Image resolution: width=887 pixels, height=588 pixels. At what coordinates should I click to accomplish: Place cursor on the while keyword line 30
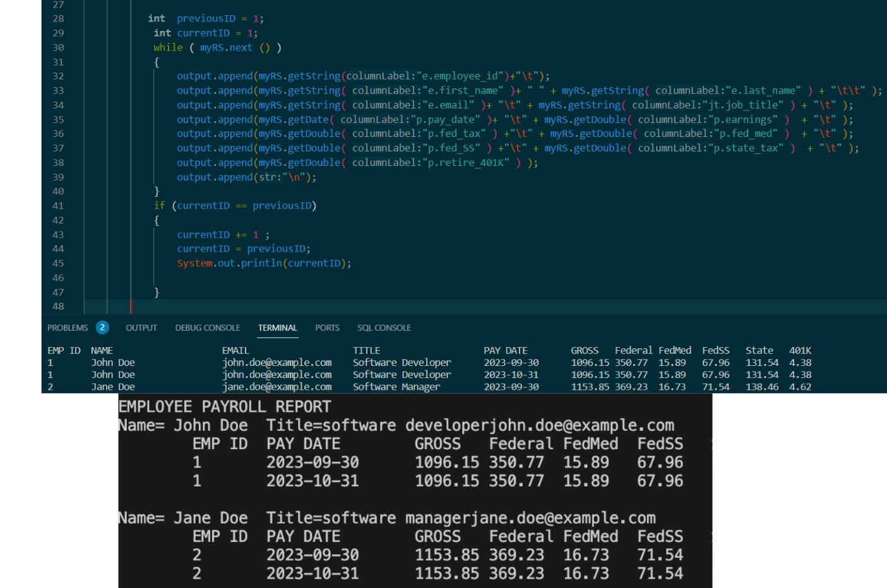[167, 47]
